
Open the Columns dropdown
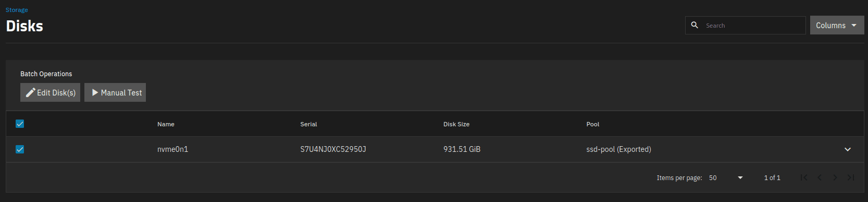click(x=837, y=25)
